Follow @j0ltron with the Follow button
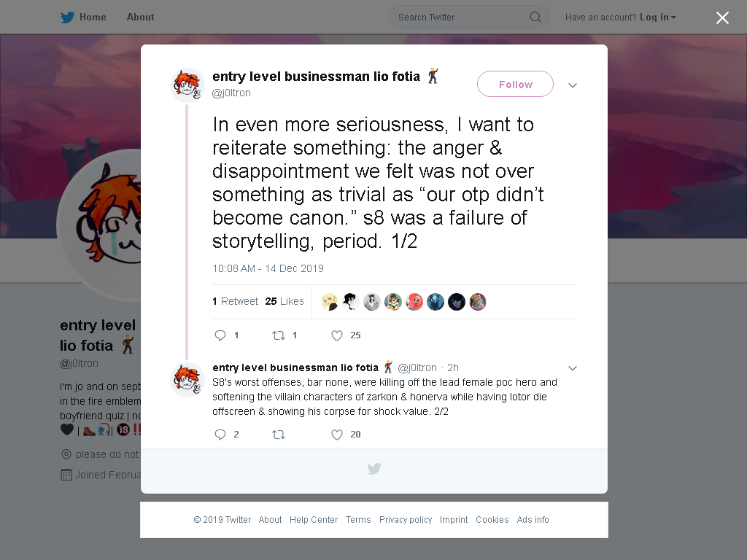The width and height of the screenshot is (747, 560). (516, 85)
